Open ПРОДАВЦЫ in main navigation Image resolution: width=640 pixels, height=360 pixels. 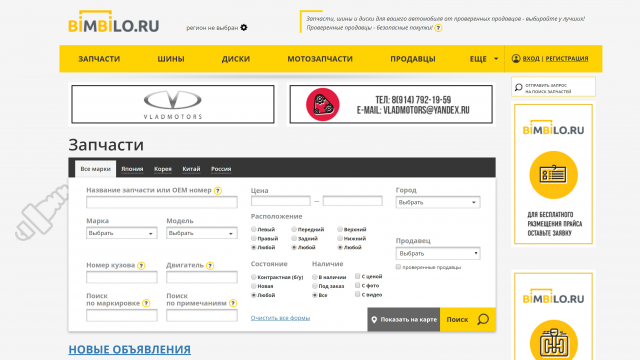pos(413,59)
